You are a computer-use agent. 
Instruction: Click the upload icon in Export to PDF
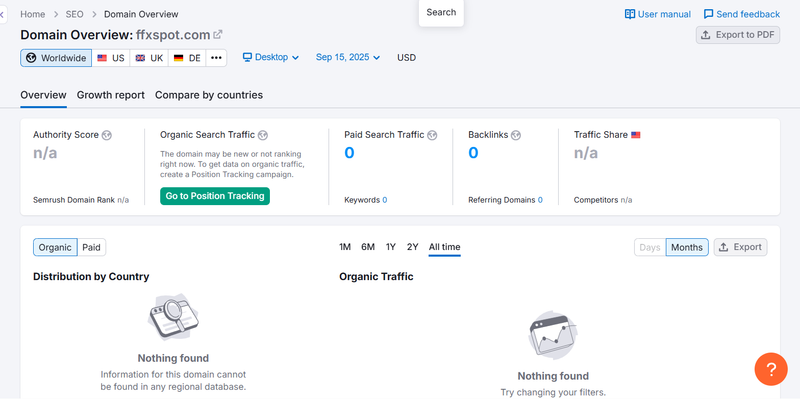pyautogui.click(x=706, y=35)
